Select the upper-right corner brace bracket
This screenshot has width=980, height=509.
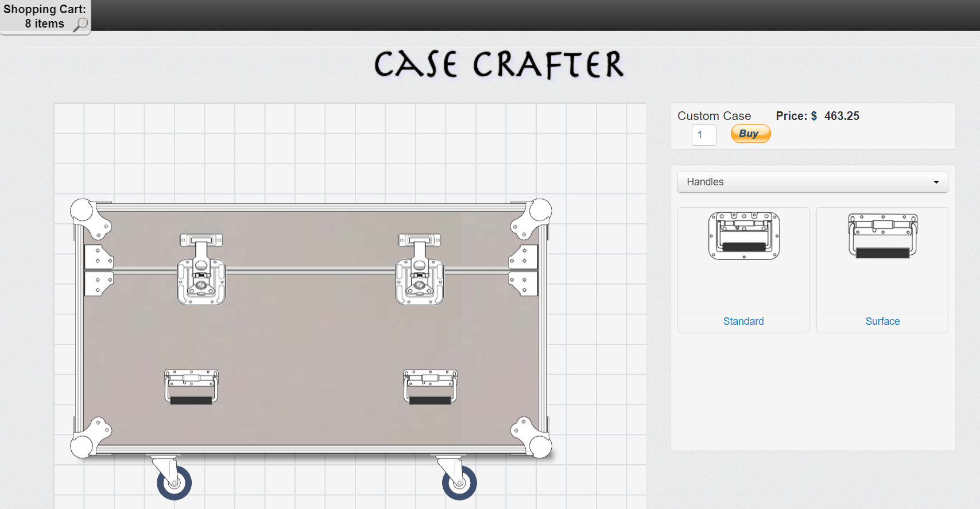(x=524, y=257)
